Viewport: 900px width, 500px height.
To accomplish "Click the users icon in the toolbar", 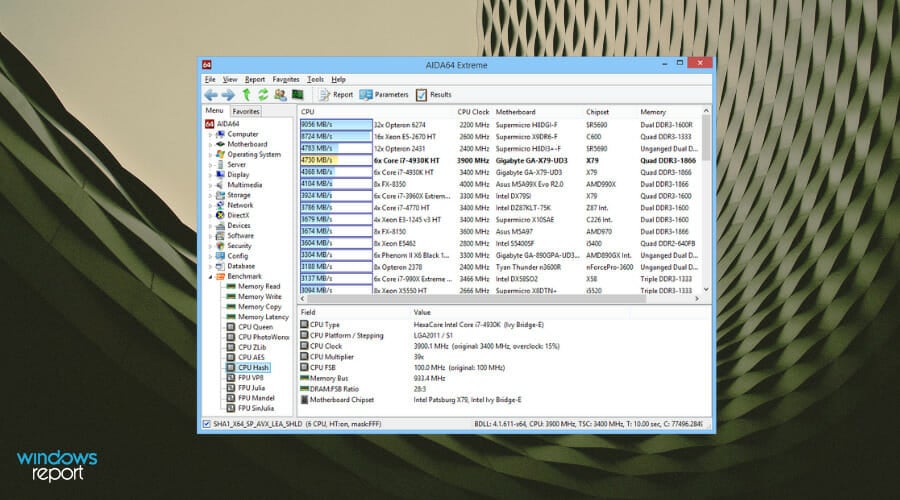I will [x=280, y=95].
